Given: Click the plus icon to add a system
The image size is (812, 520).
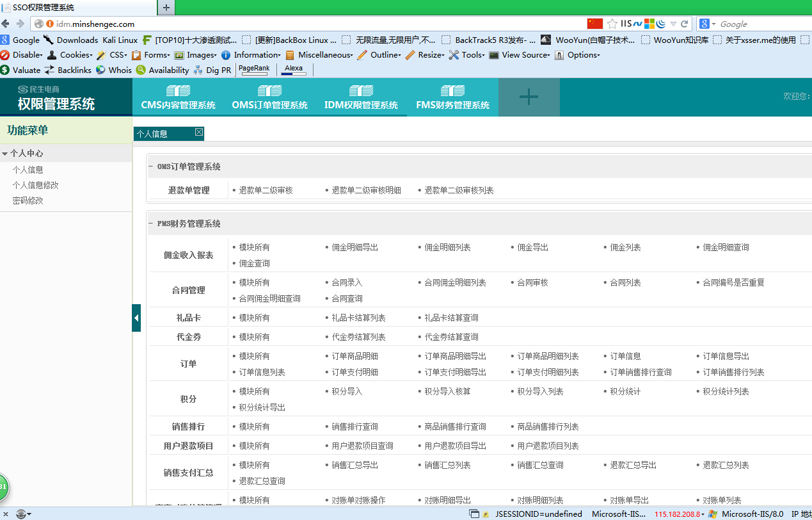Looking at the screenshot, I should (x=529, y=97).
